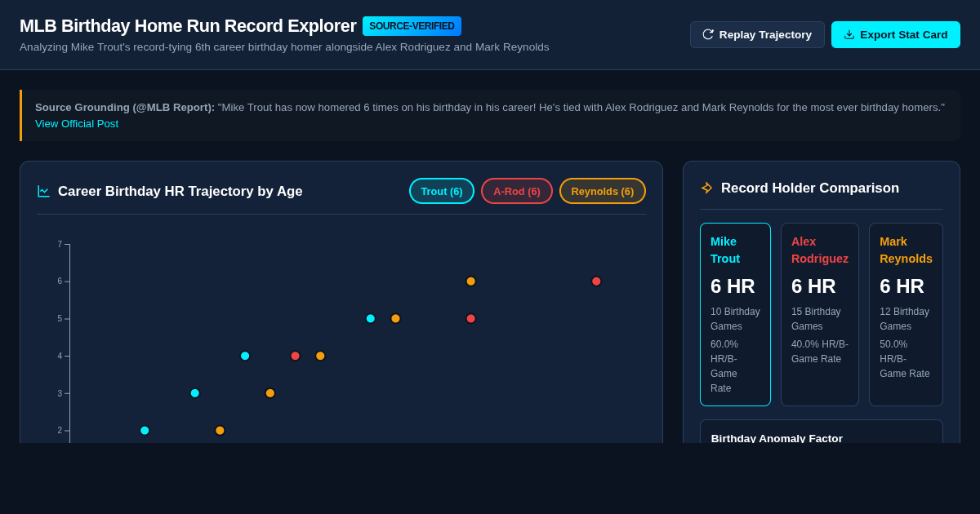The height and width of the screenshot is (514, 980).
Task: Click the Birthday Anomaly Factor heading
Action: tap(777, 437)
